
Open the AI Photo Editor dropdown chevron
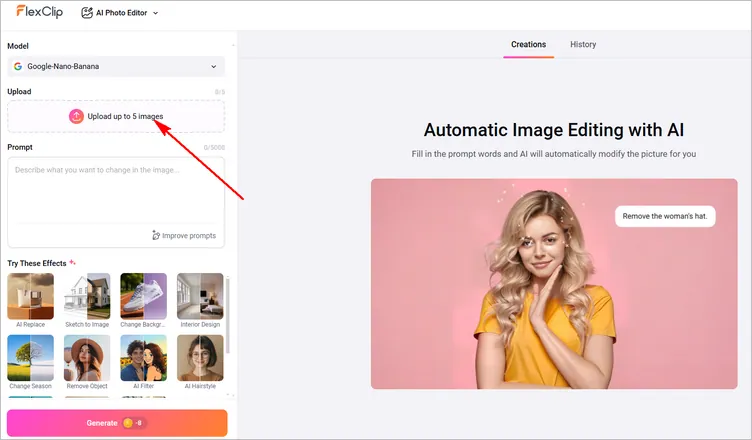[x=155, y=13]
